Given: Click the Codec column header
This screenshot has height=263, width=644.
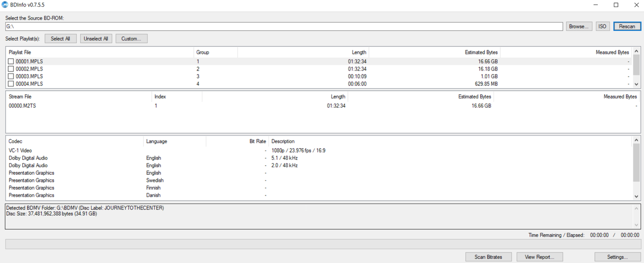Looking at the screenshot, I should click(75, 142).
